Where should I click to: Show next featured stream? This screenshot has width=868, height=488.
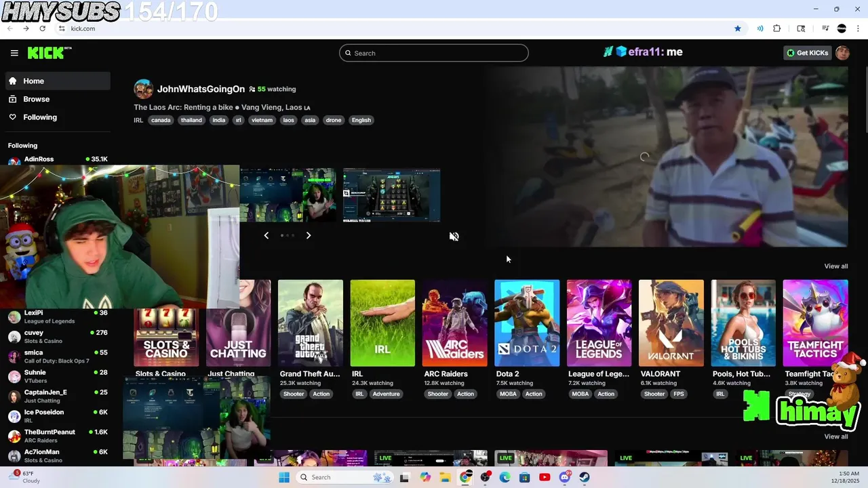tap(309, 235)
